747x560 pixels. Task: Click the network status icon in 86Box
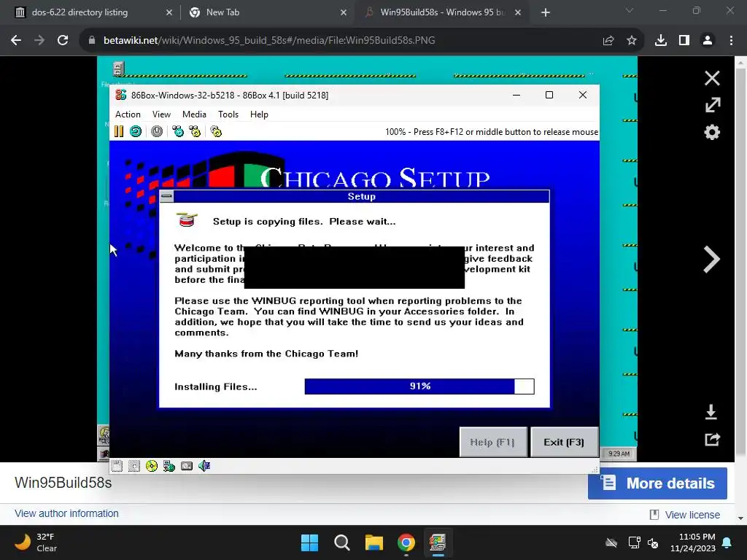coord(169,466)
